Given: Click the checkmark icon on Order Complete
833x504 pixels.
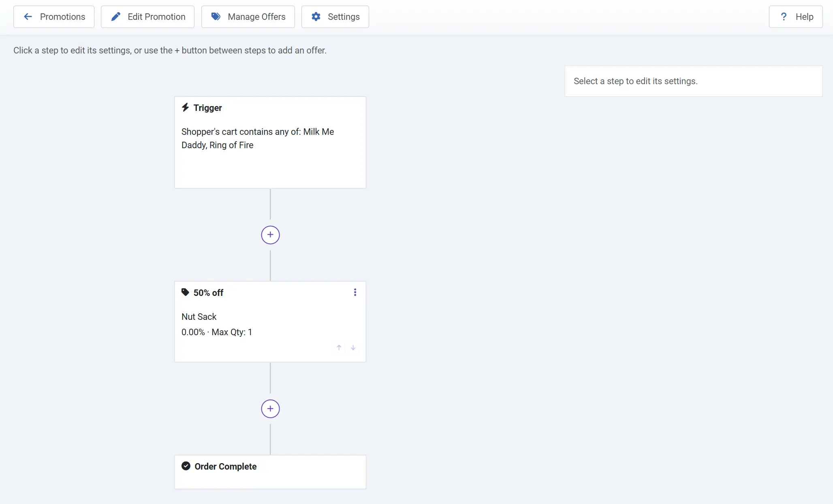Looking at the screenshot, I should tap(186, 466).
